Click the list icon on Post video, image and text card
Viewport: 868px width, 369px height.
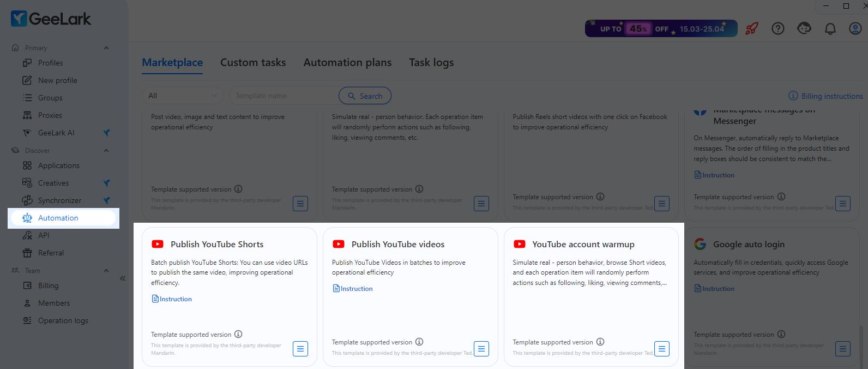pyautogui.click(x=300, y=204)
